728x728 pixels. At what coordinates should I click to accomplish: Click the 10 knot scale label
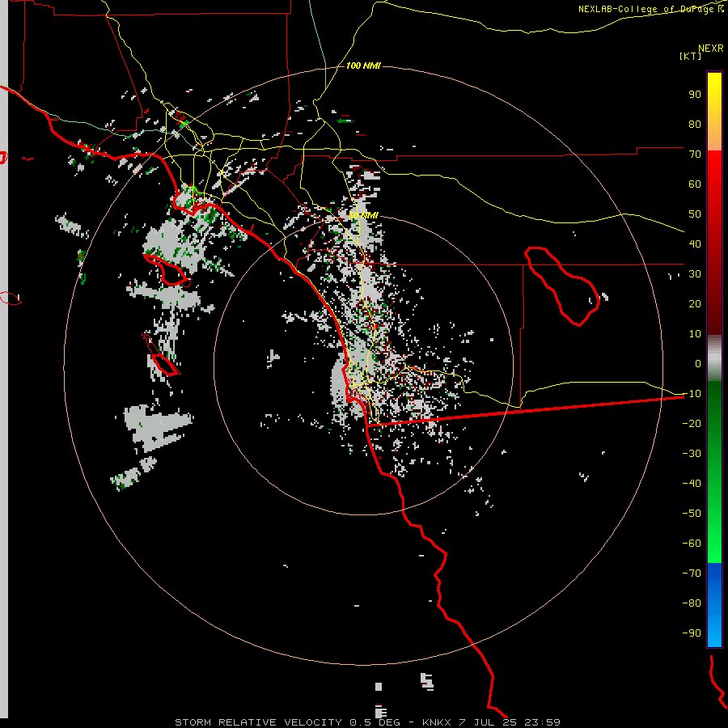[x=695, y=333]
